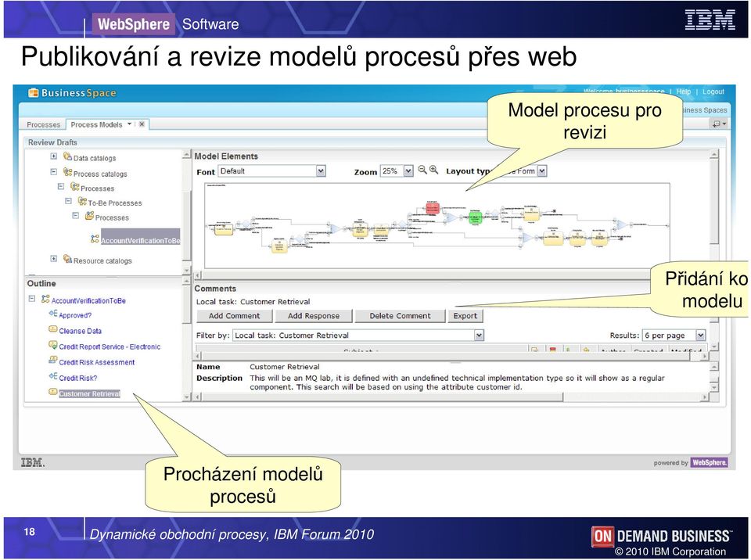Click the Approved? decision icon in Outline
The width and height of the screenshot is (751, 560).
coord(52,314)
